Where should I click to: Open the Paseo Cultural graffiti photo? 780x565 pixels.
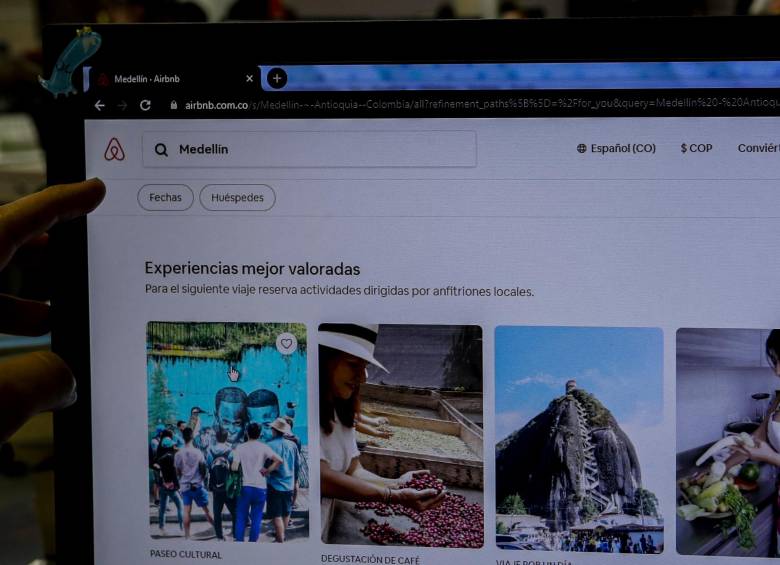click(x=228, y=431)
